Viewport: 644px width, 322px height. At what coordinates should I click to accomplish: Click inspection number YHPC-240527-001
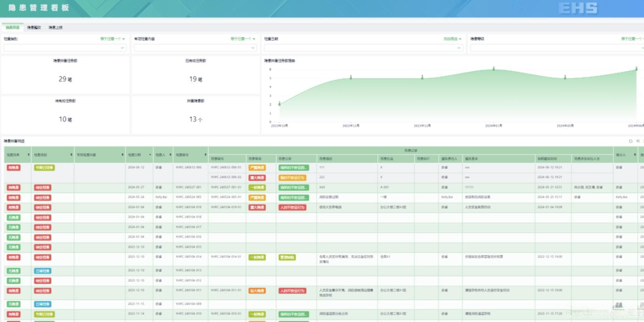click(x=188, y=187)
